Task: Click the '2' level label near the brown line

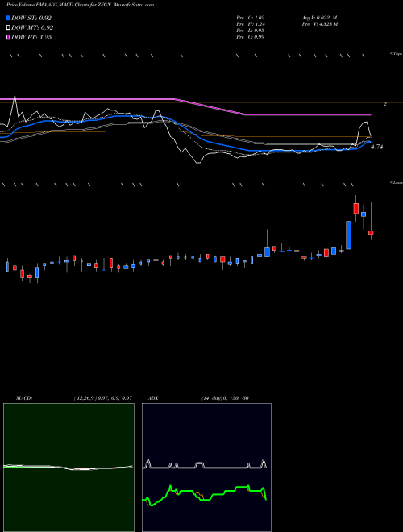Action: 385,104
